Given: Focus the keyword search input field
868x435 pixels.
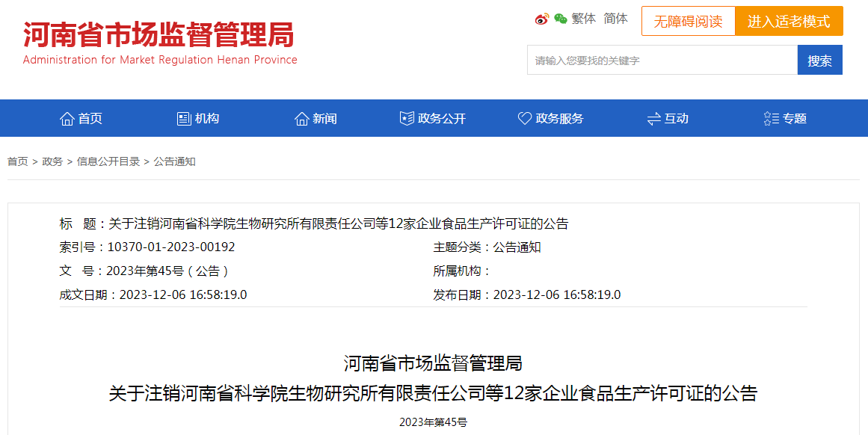Looking at the screenshot, I should click(x=662, y=60).
